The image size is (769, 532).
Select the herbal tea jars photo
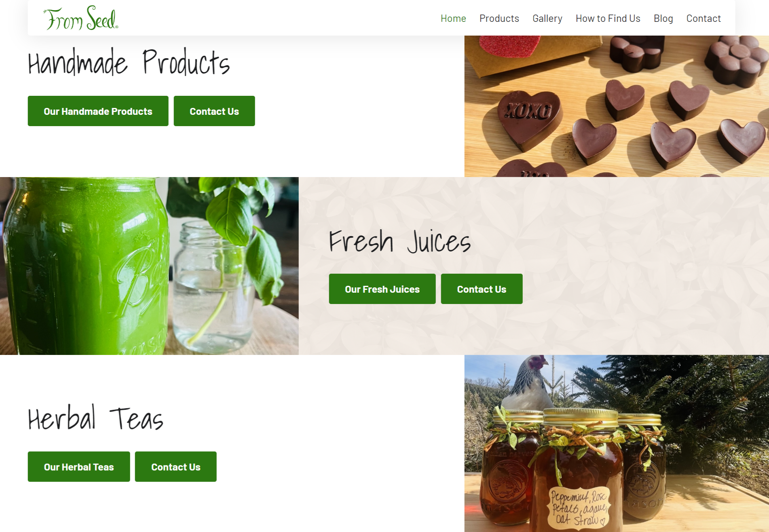617,443
